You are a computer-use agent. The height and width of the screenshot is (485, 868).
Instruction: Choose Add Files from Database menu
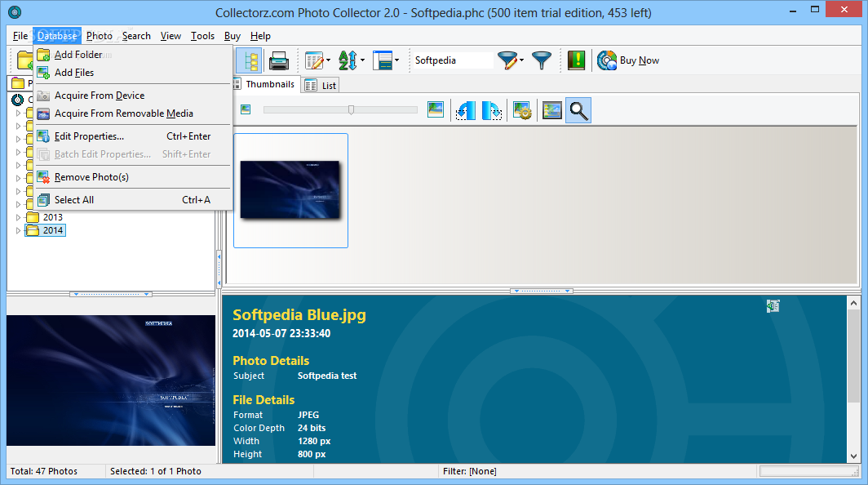pyautogui.click(x=132, y=73)
